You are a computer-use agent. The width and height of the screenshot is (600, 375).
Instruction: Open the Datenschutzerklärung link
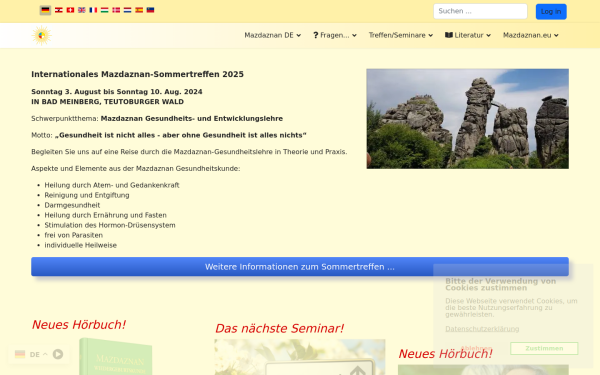tap(482, 329)
